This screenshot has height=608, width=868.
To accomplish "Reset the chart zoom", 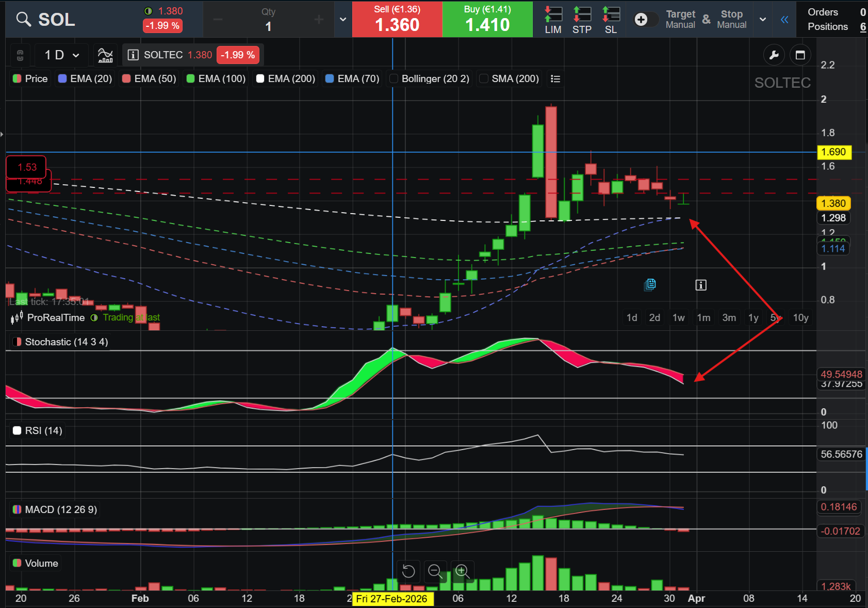I will tap(408, 571).
